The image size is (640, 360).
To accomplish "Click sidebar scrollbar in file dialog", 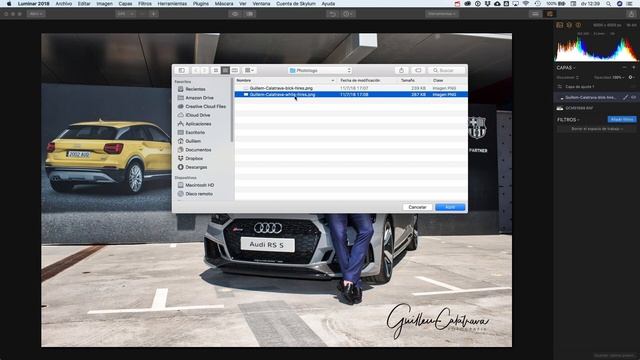I will click(232, 110).
